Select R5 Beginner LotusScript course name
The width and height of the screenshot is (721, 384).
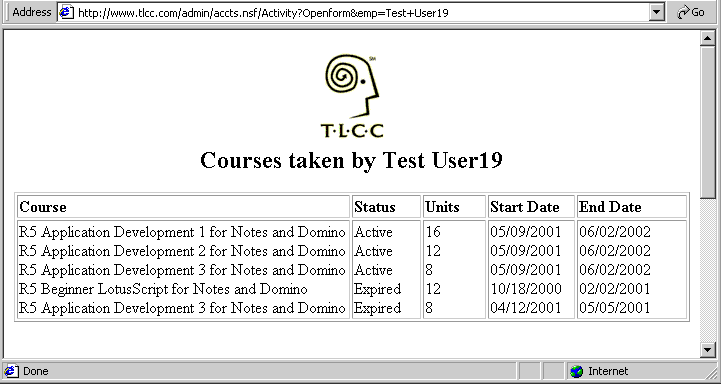(x=163, y=289)
